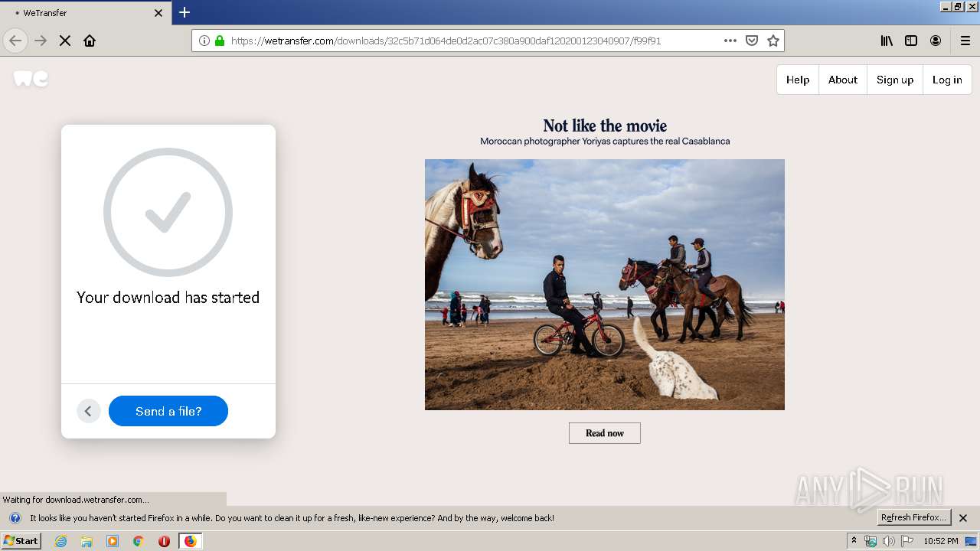The image size is (980, 551).
Task: Click the back chevron in download card
Action: point(88,411)
